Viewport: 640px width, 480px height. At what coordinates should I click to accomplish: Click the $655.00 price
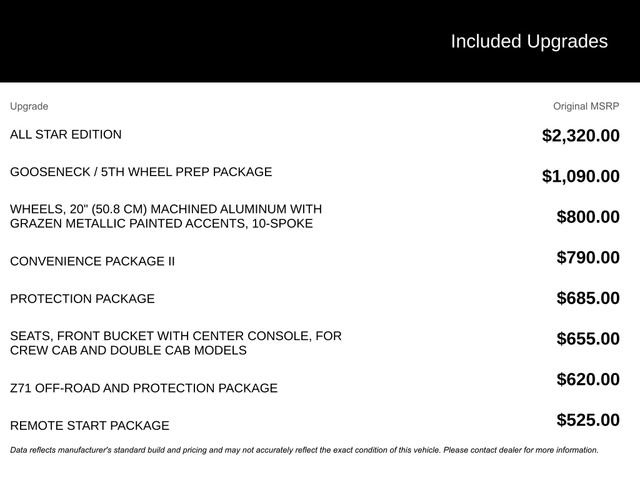pos(588,339)
